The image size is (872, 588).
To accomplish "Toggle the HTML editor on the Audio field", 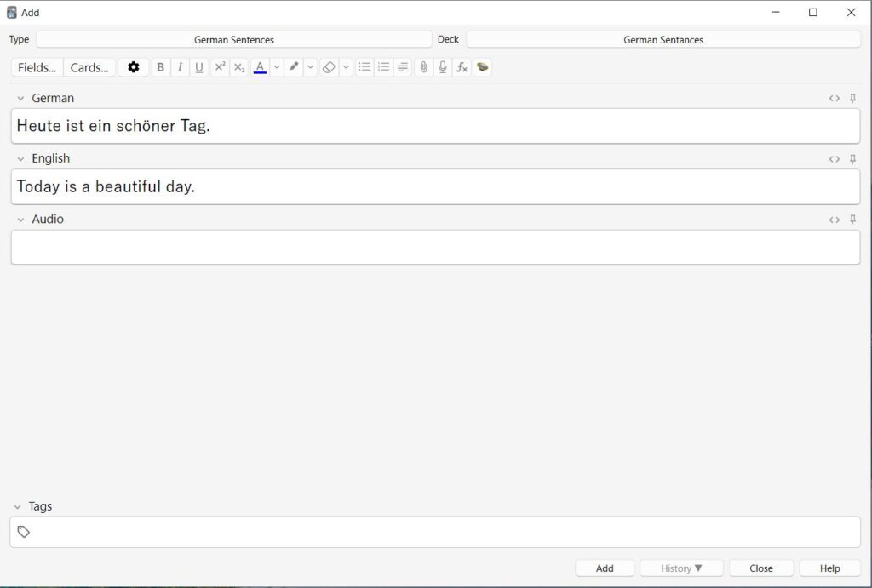I will coord(834,219).
